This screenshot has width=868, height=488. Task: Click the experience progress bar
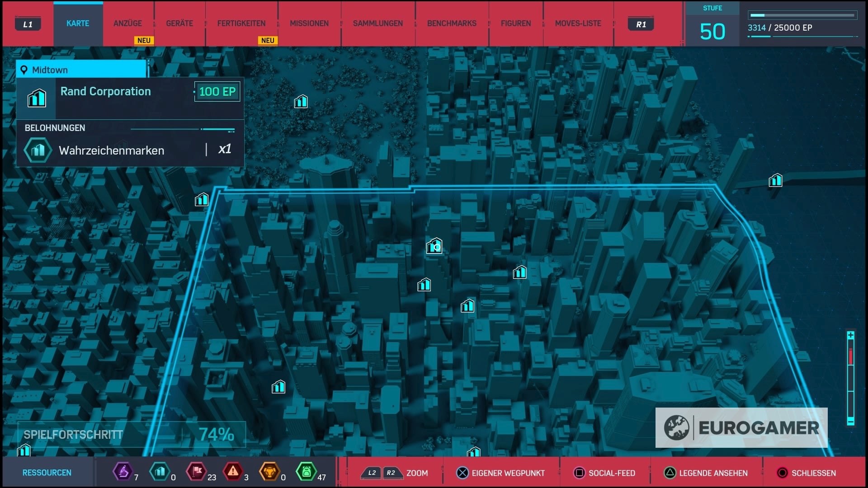point(803,15)
